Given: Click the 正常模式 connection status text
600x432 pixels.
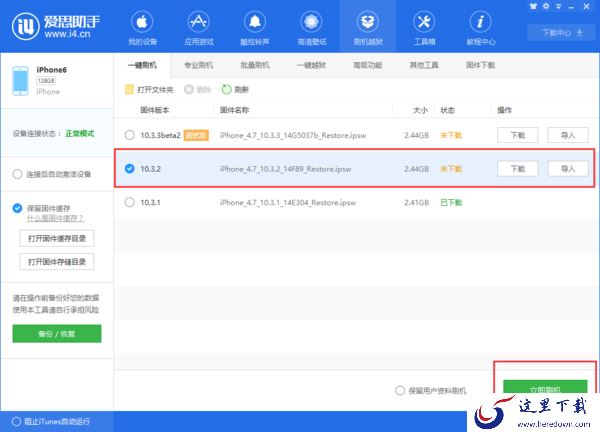Looking at the screenshot, I should pos(80,134).
